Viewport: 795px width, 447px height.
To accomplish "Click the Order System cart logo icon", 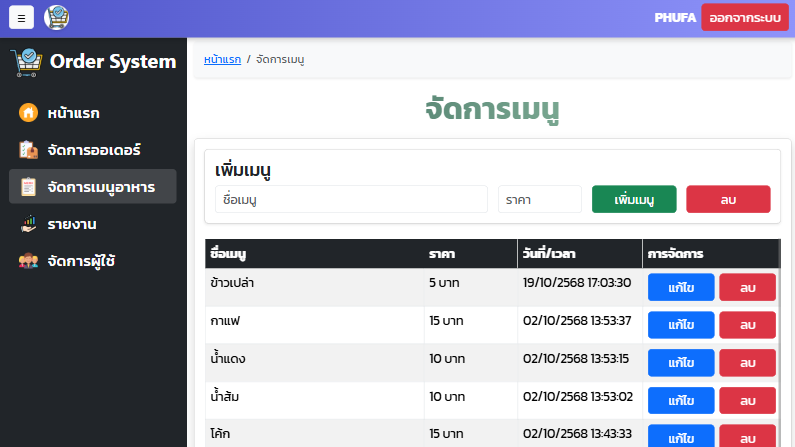I will [x=27, y=62].
